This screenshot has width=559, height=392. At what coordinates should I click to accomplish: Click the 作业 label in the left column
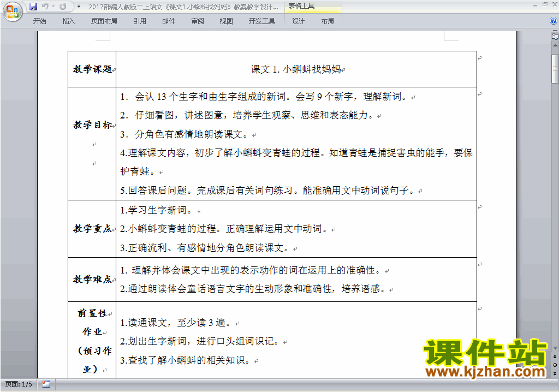[92, 332]
